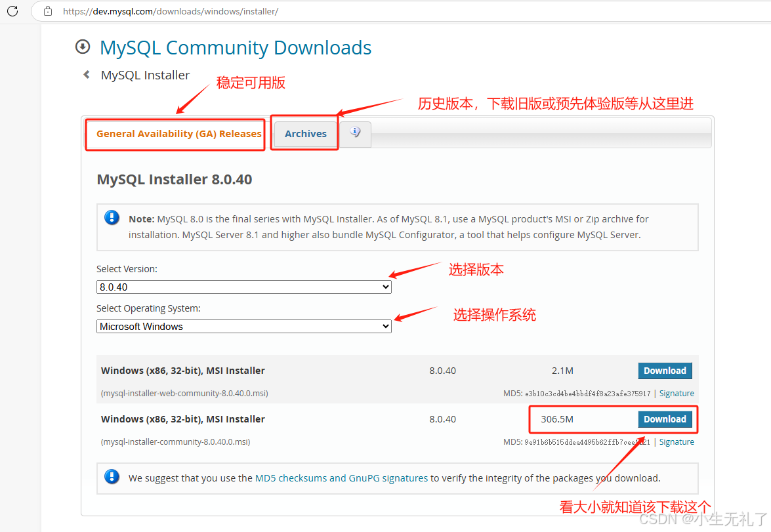The width and height of the screenshot is (771, 532).
Task: Click version 8.0.40 in 306.5M installer row
Action: pyautogui.click(x=442, y=419)
